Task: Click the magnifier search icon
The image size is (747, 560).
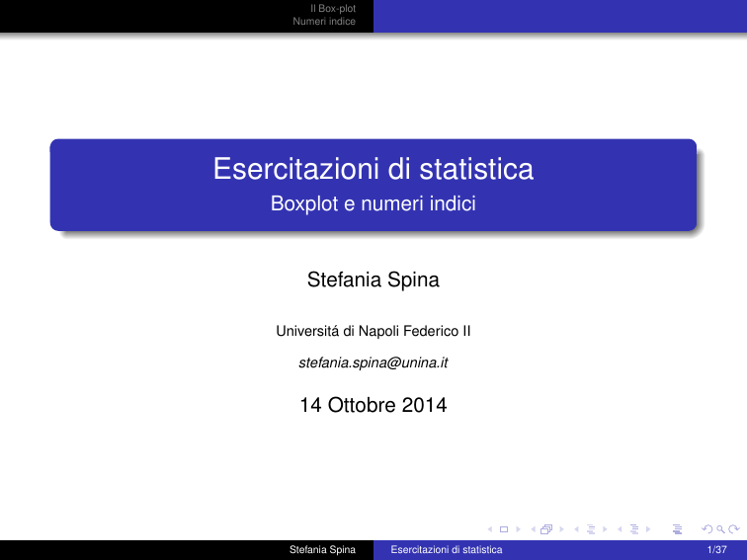Action: (x=720, y=529)
